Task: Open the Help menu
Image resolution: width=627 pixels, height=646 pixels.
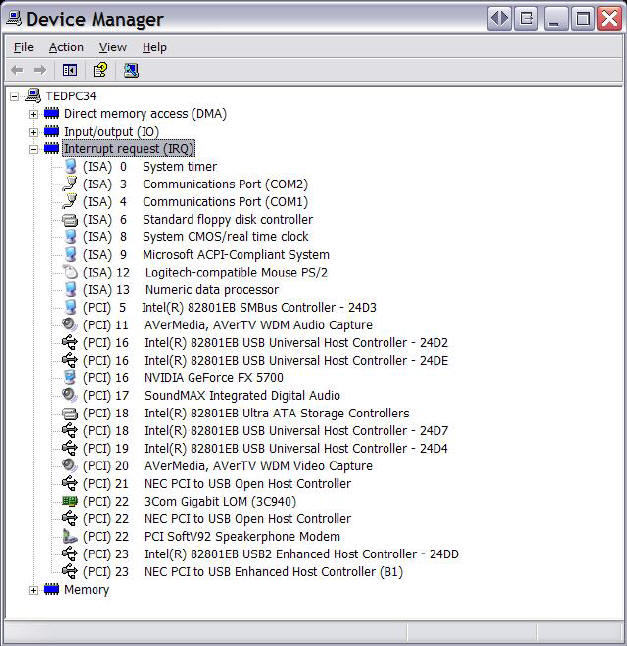Action: point(154,47)
